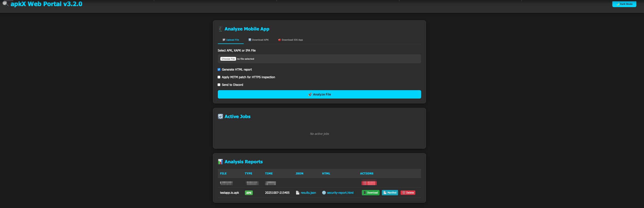Click the magnifier logo beside apkX title
The image size is (644, 208).
point(5,4)
